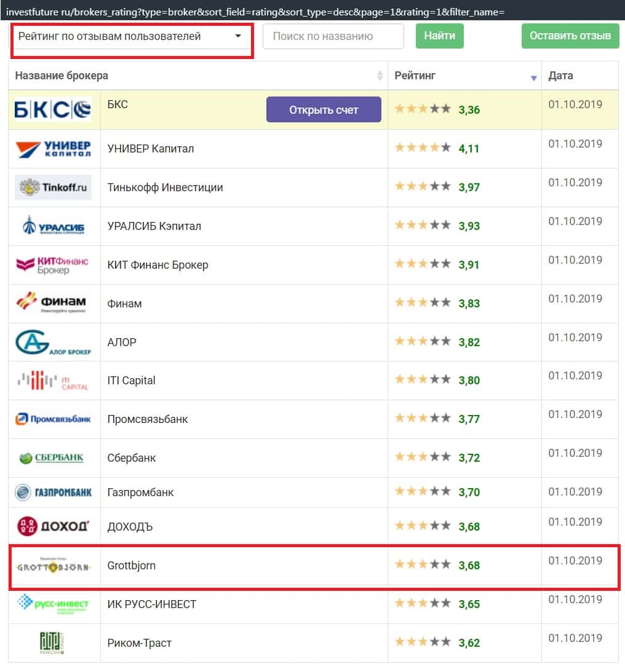Open the rating type dropdown
625x672 pixels.
(131, 36)
